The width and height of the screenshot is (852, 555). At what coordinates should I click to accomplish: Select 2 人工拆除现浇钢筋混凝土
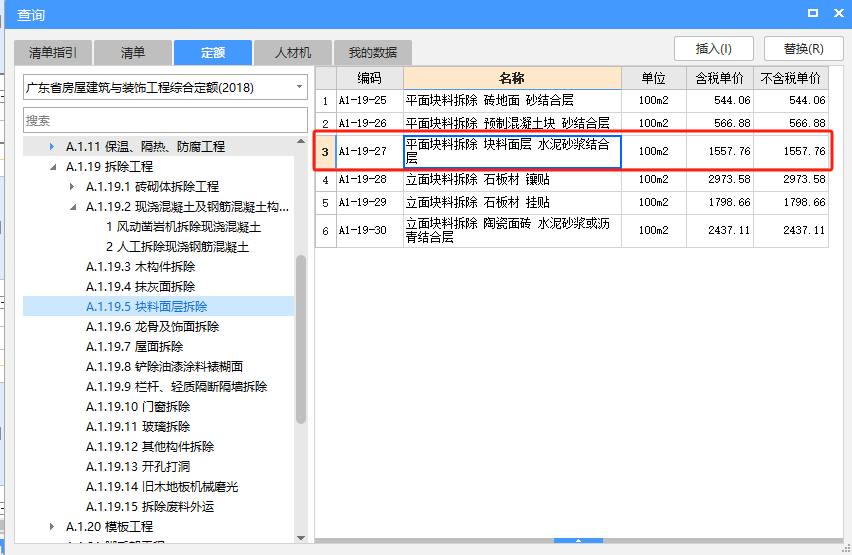pyautogui.click(x=177, y=247)
